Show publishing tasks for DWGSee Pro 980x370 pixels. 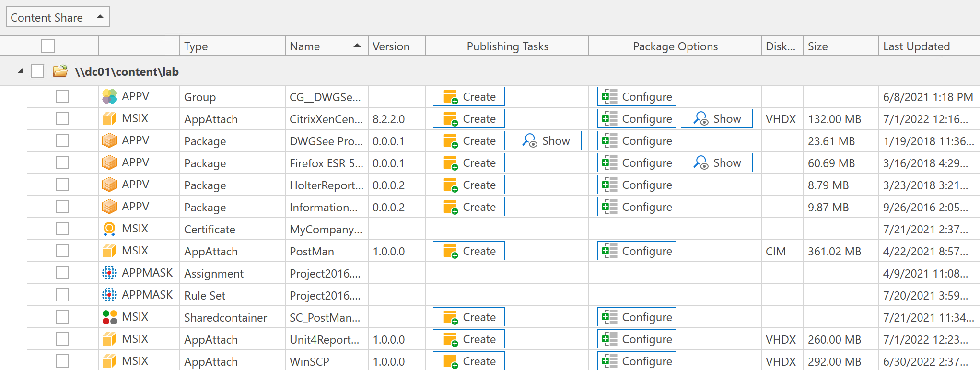[x=545, y=141]
